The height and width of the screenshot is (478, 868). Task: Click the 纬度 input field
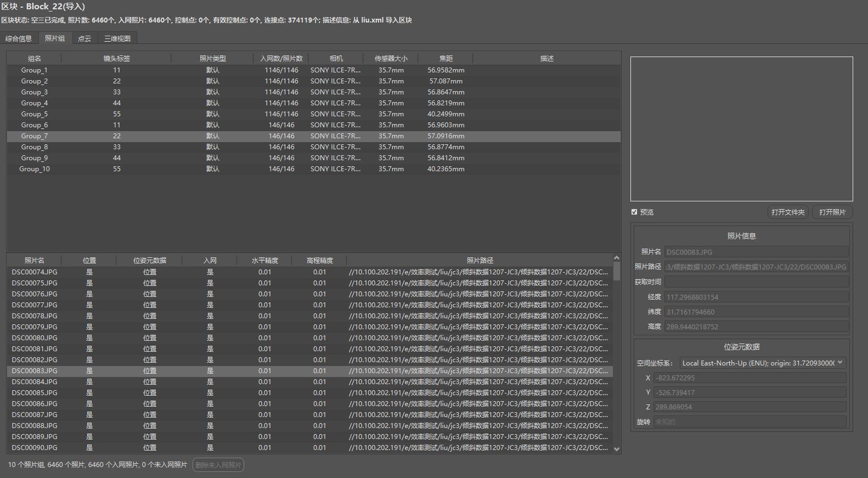tap(757, 312)
